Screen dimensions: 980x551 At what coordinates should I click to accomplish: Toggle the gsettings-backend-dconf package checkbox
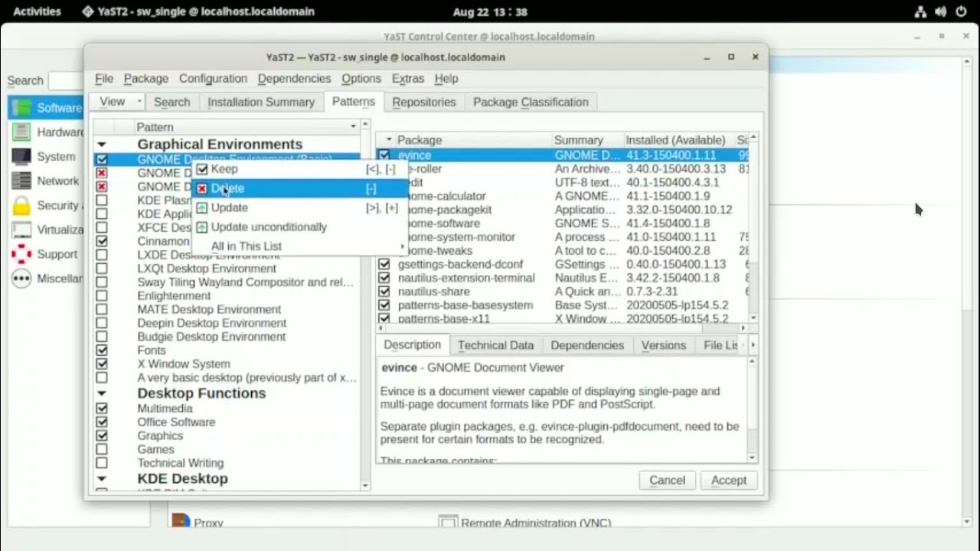point(384,264)
